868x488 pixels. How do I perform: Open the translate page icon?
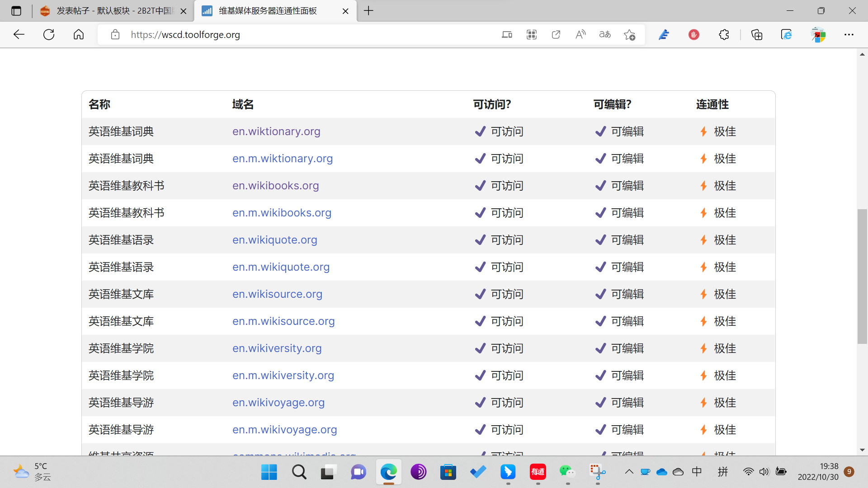tap(605, 34)
